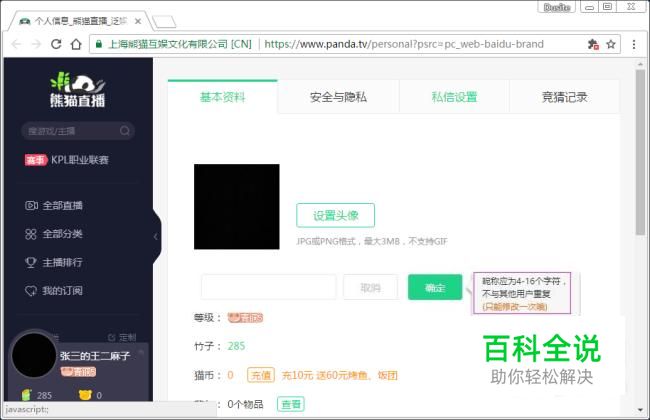This screenshot has height=420, width=650.
Task: Collapse the sidebar with the arrow handle
Action: 156,237
